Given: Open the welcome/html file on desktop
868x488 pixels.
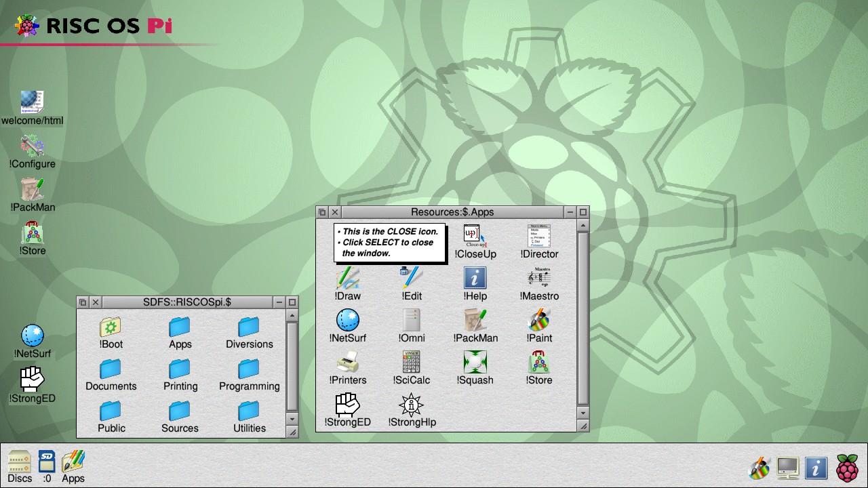Looking at the screenshot, I should pyautogui.click(x=32, y=102).
